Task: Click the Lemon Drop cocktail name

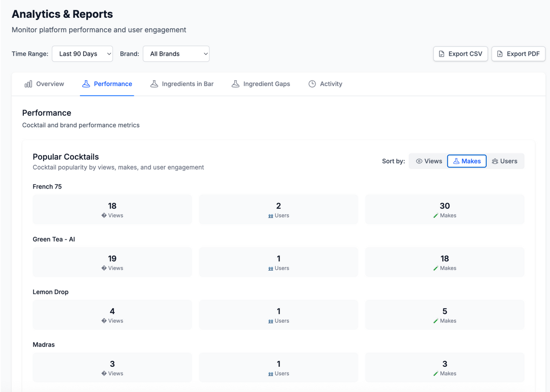Action: tap(50, 292)
